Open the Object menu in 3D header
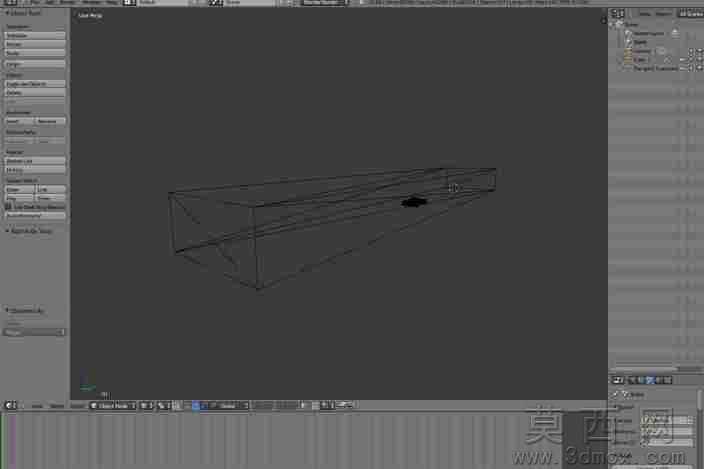 78,406
